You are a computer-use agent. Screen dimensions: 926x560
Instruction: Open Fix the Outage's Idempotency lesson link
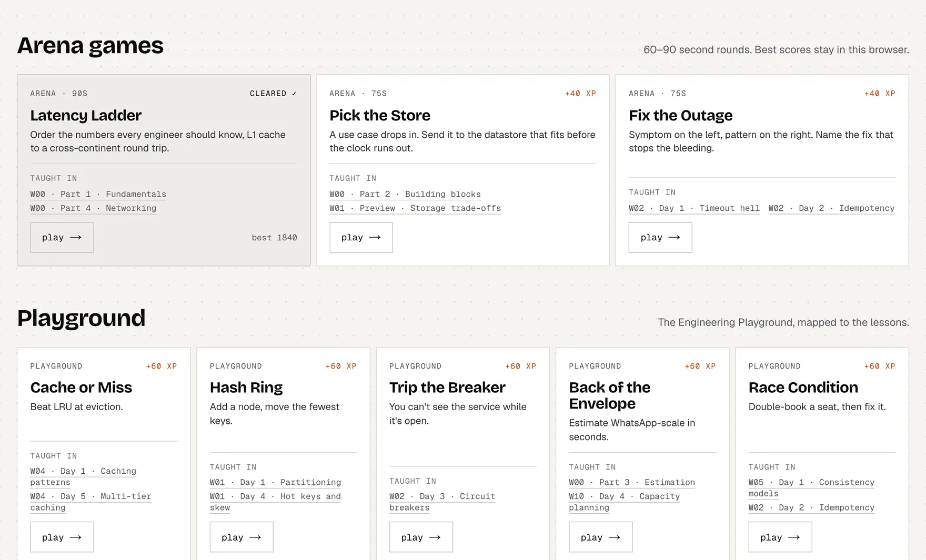831,208
